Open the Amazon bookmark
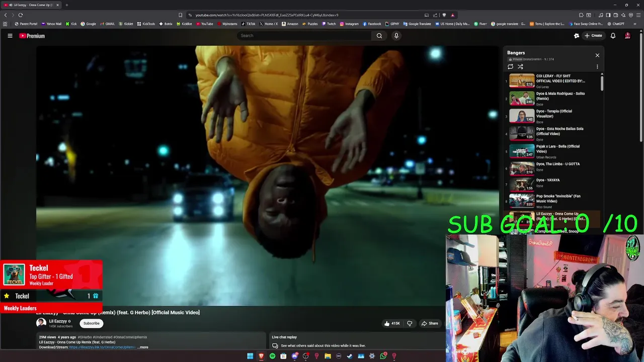This screenshot has height=362, width=644. click(290, 24)
